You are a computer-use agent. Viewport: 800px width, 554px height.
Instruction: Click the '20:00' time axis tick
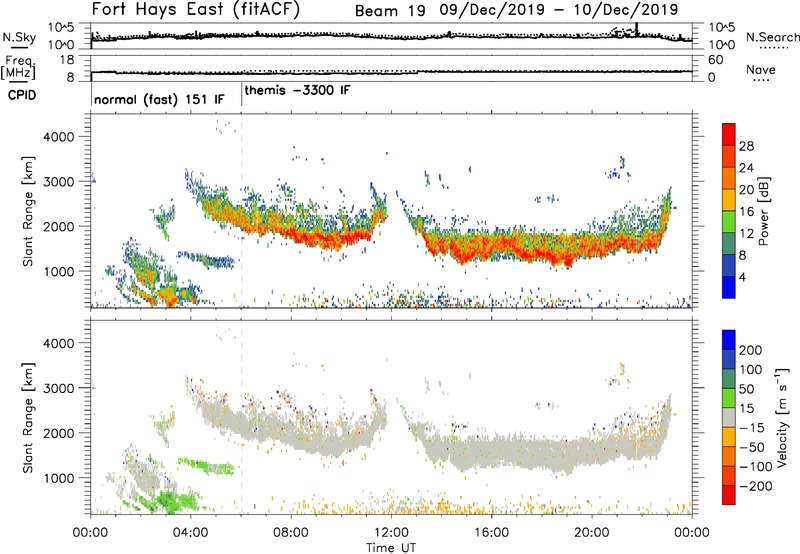[592, 533]
